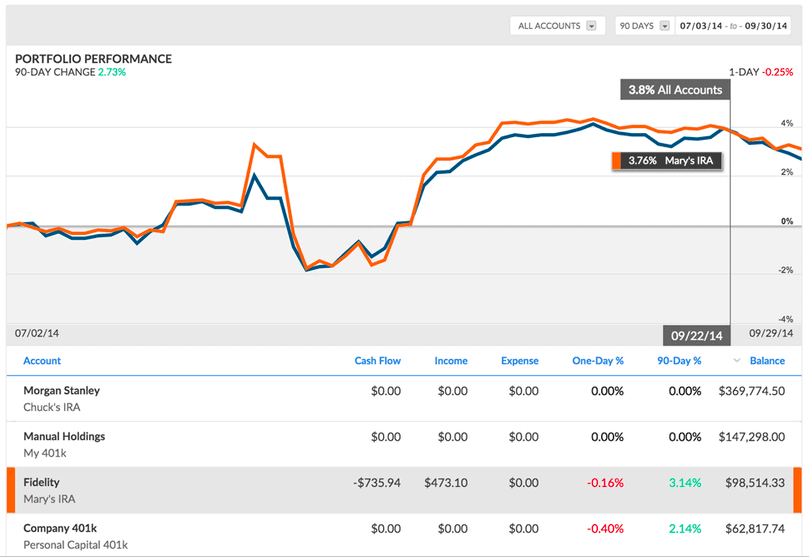Sort by the Cash Flow column
This screenshot has width=809, height=558.
click(377, 361)
